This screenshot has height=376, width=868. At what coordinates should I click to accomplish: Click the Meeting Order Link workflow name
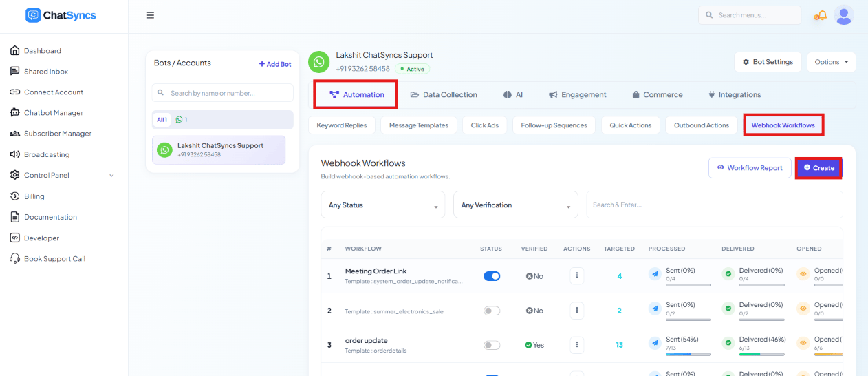(x=376, y=271)
